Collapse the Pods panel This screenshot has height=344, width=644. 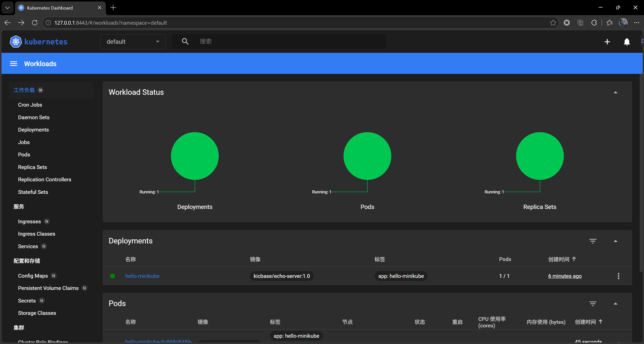click(616, 304)
